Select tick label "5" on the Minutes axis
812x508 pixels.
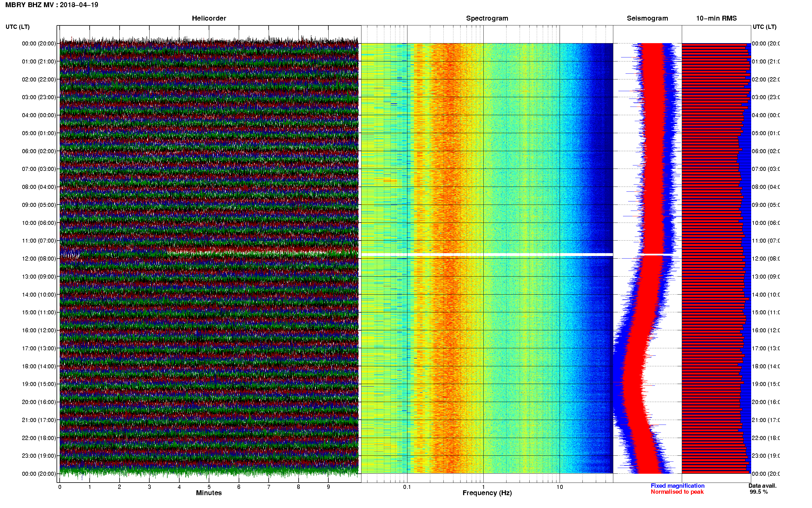pos(209,487)
